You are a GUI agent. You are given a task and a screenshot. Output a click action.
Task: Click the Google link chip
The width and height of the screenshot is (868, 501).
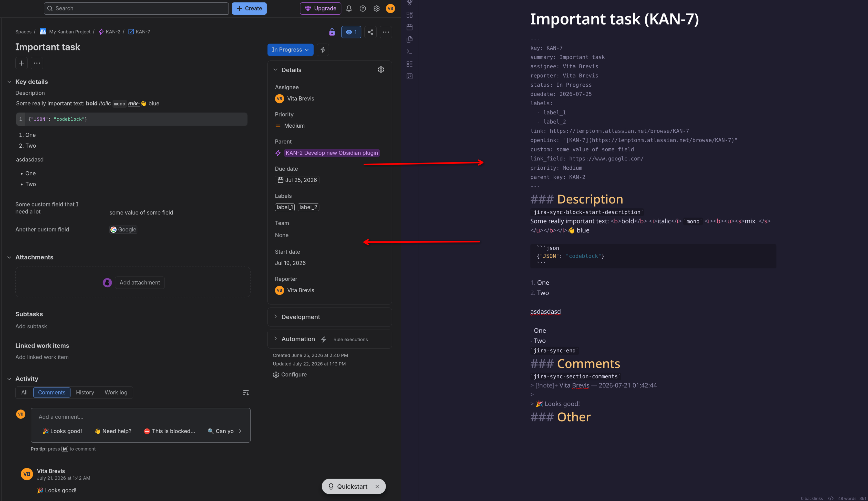pos(123,230)
